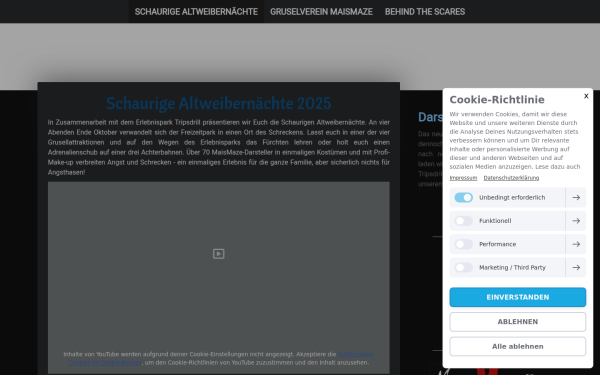Click the Schaurige Altweibernächte 2025 heading

(x=218, y=103)
